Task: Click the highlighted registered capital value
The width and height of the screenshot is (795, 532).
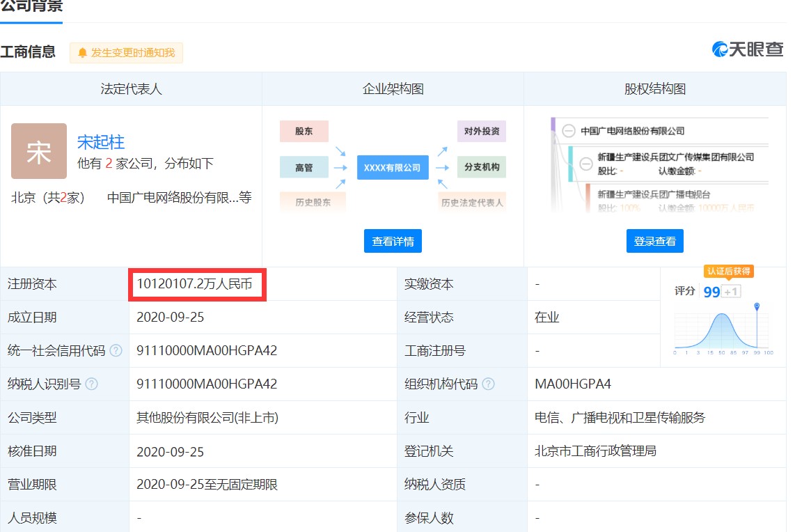Action: [x=196, y=283]
